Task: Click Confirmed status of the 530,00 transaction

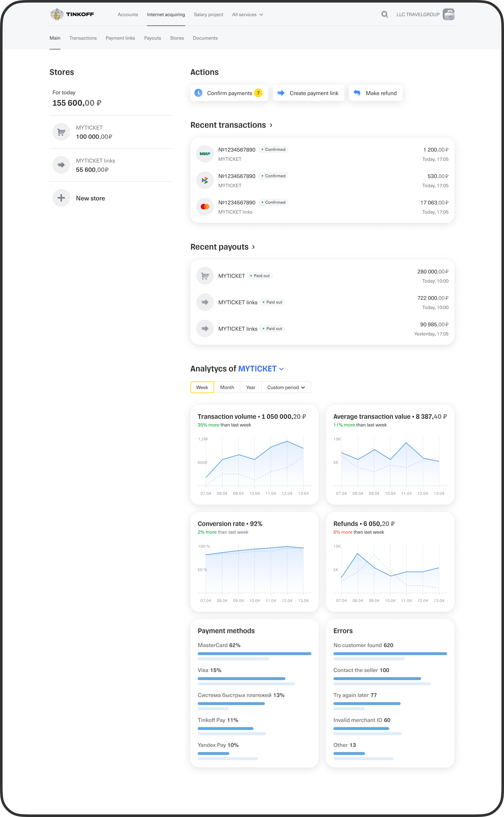Action: click(273, 176)
